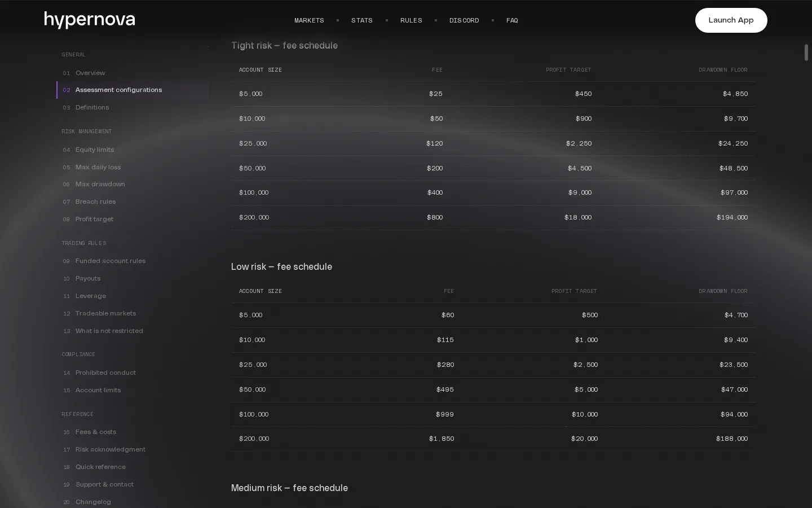The image size is (812, 508).
Task: Click the Launch App button
Action: [x=731, y=20]
